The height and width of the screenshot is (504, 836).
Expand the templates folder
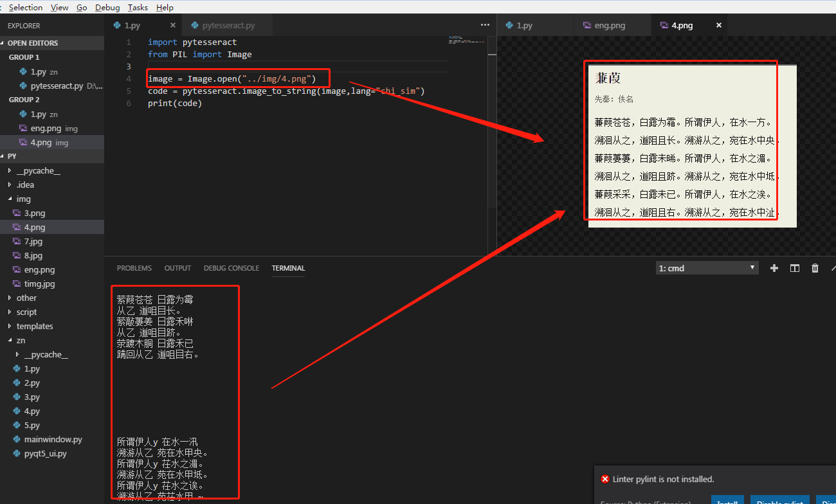[36, 326]
